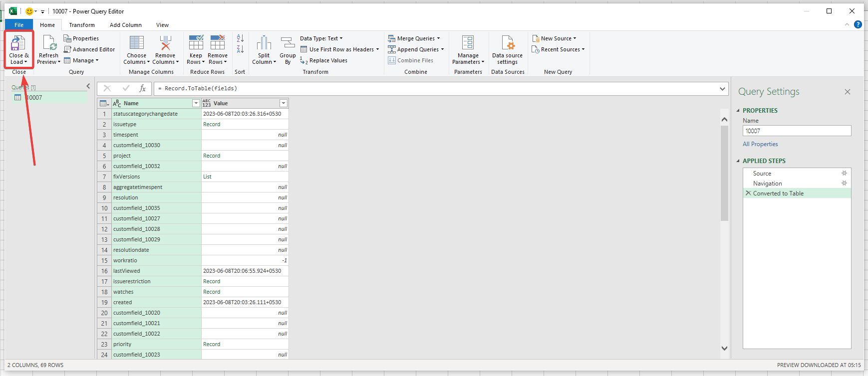Collapse the ribbon
The width and height of the screenshot is (868, 376).
point(847,24)
